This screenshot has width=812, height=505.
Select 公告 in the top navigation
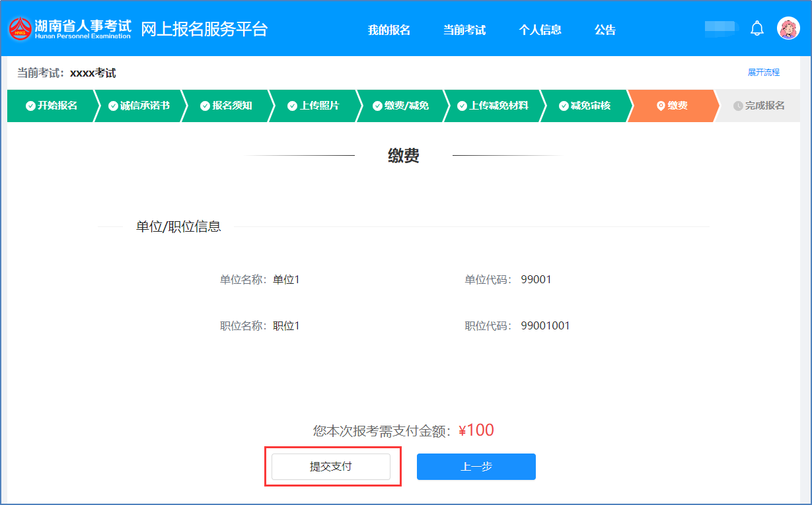coord(605,30)
